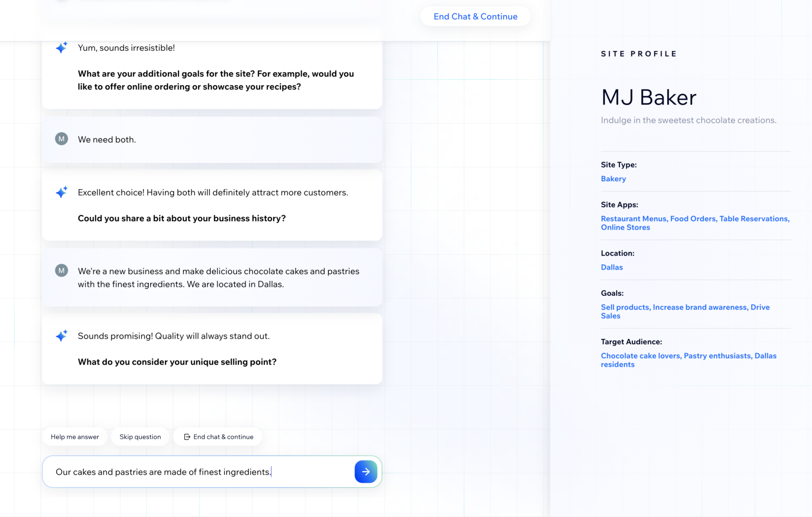Click the Bakery site type link
Viewport: 812px width, 517px height.
click(x=613, y=179)
